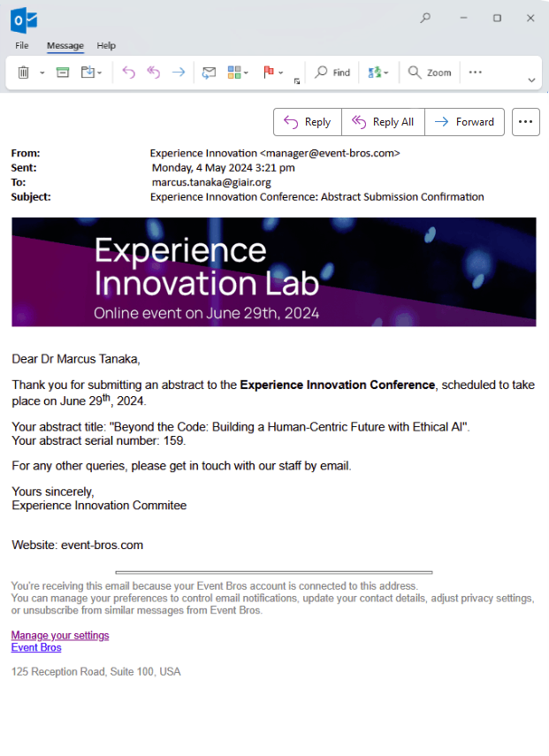Follow the Manage your settings link

(x=60, y=635)
